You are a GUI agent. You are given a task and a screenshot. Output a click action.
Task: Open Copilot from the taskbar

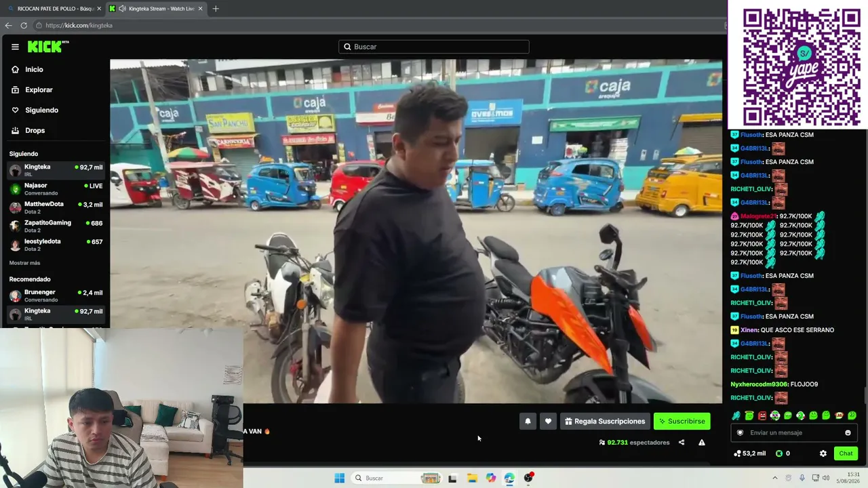(491, 478)
